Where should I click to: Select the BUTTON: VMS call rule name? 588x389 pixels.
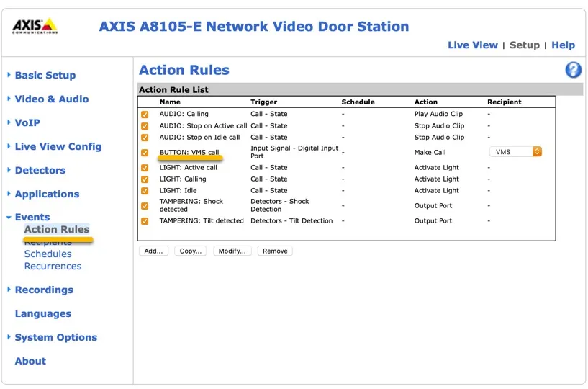coord(189,152)
